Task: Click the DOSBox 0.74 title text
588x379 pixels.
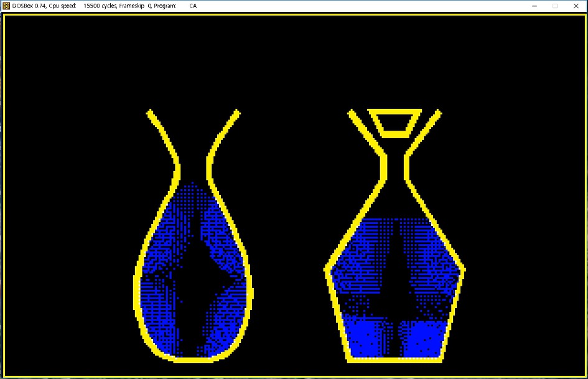Action: (105, 6)
